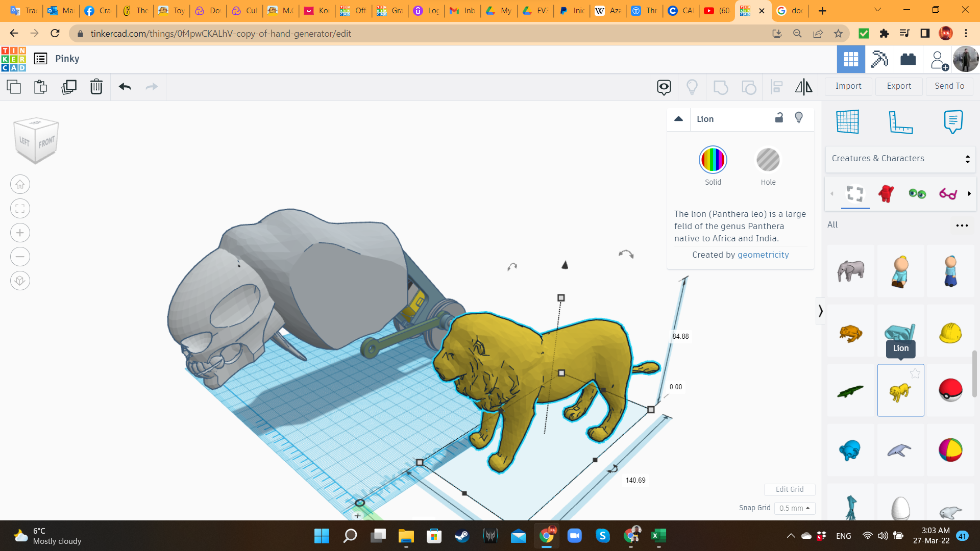Open the Creatures & Characters category dropdown

[900, 159]
